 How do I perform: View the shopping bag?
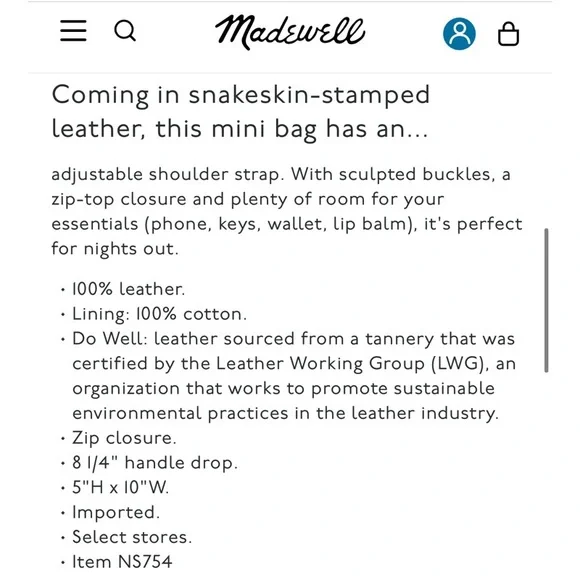[x=508, y=34]
